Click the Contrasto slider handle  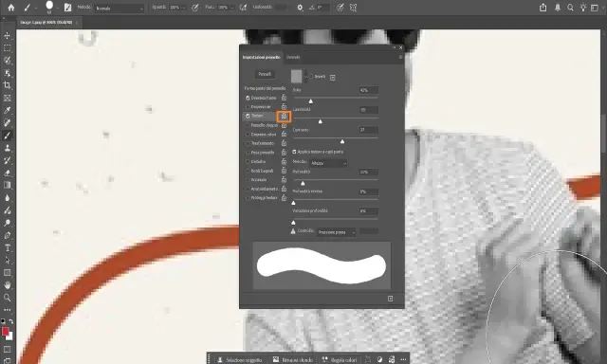342,141
